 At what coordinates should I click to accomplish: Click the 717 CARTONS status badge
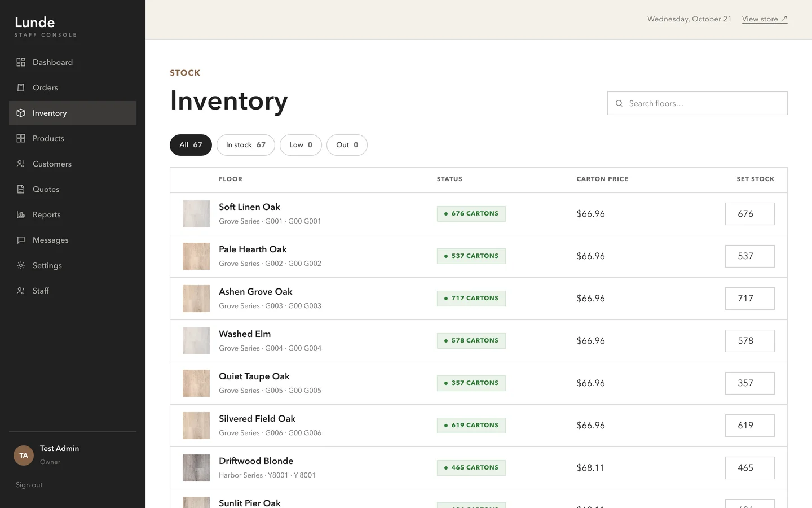coord(471,299)
